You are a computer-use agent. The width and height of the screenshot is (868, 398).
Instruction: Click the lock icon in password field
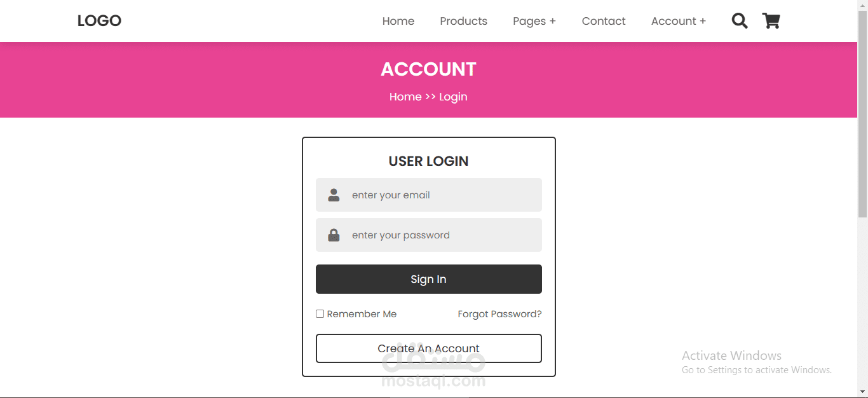[x=334, y=235]
